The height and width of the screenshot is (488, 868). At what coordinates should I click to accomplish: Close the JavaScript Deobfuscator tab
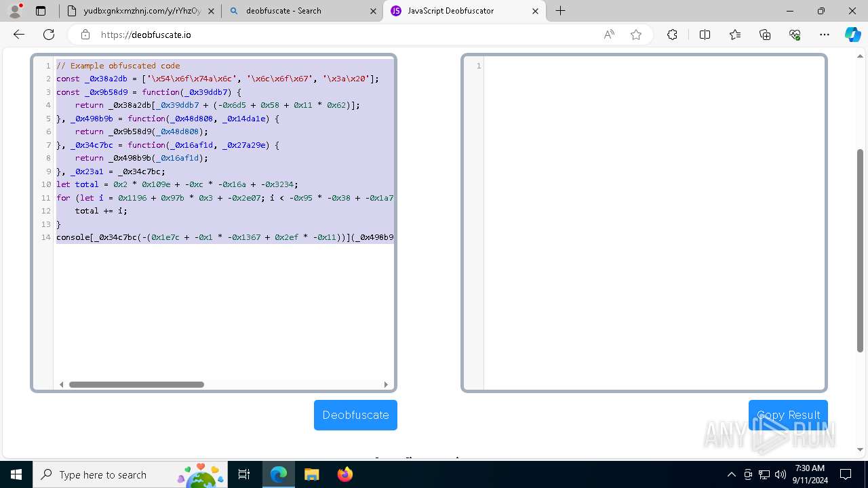click(x=535, y=11)
